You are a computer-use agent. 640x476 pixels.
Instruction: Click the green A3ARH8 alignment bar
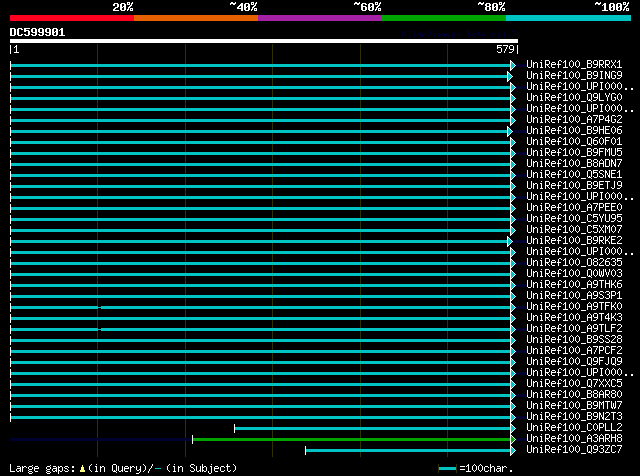351,440
